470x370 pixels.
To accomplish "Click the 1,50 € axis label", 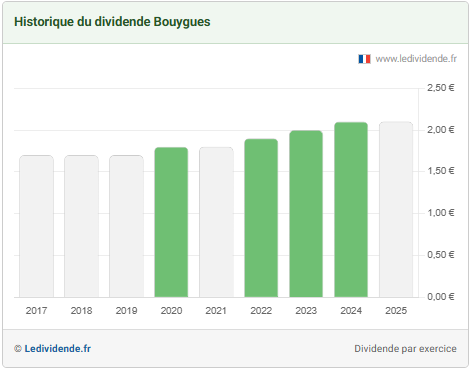I will pyautogui.click(x=441, y=171).
